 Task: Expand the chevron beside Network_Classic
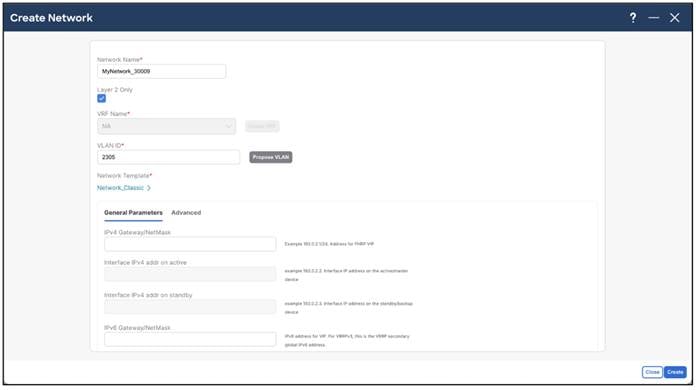pos(149,188)
